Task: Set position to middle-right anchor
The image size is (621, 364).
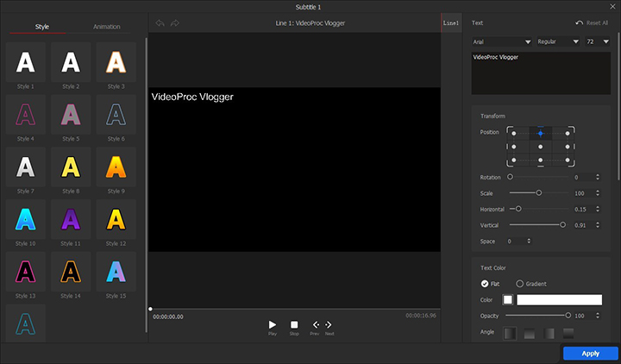Action: (x=568, y=147)
